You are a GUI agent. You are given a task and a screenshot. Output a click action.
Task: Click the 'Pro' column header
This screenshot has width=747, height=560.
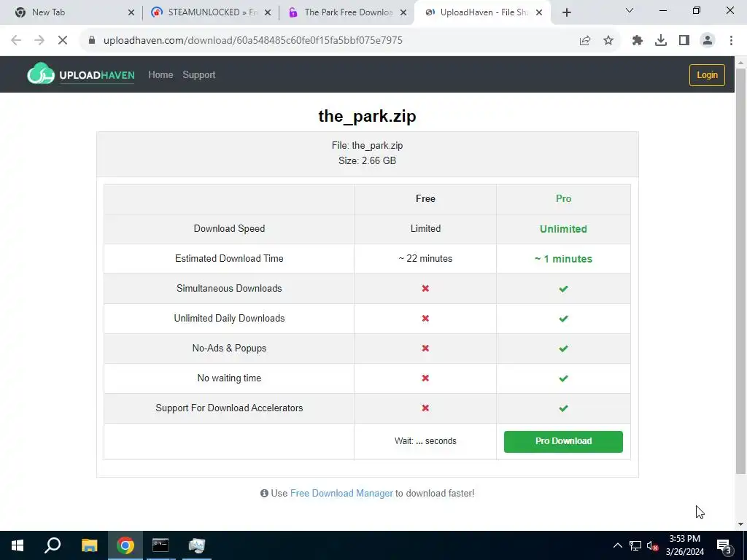tap(563, 198)
